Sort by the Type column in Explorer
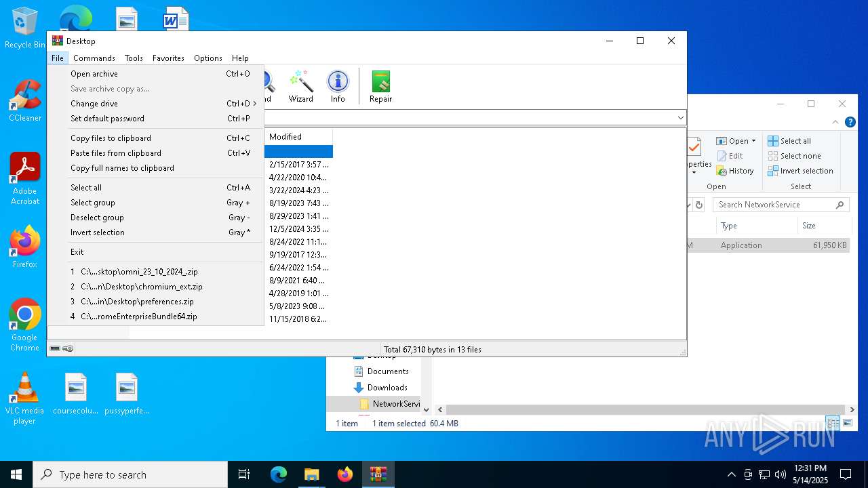The image size is (868, 488). coord(756,226)
